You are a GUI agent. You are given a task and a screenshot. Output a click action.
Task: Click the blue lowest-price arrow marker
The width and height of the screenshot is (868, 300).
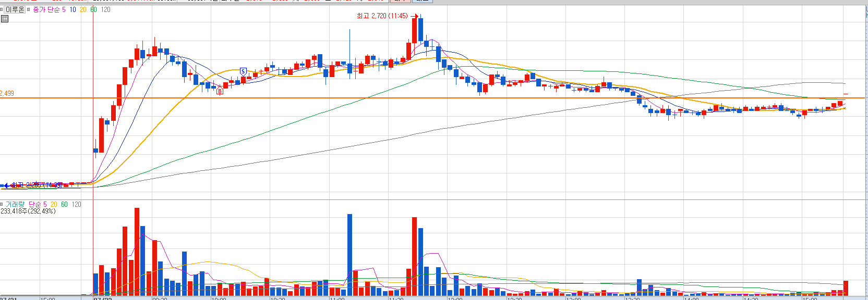[5, 185]
